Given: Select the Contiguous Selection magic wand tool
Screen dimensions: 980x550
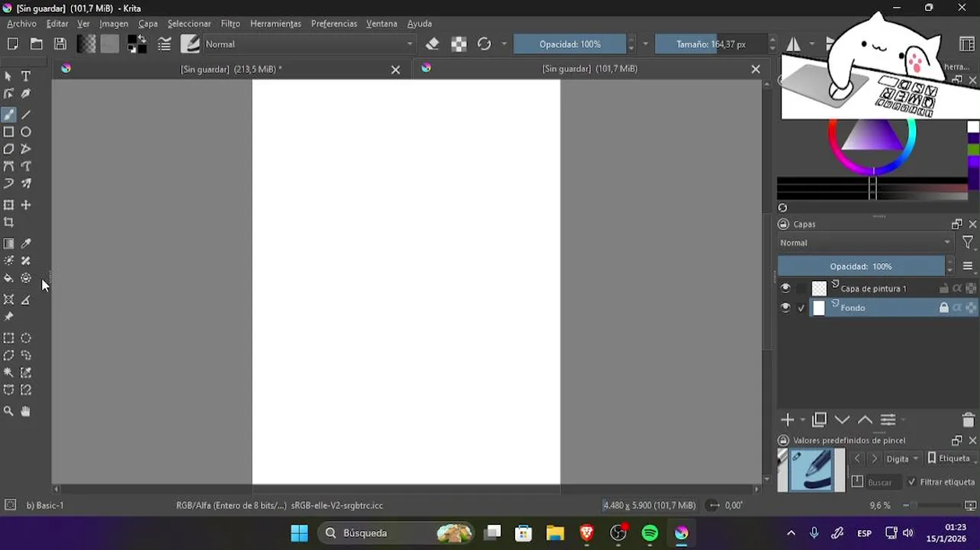Looking at the screenshot, I should (x=8, y=373).
